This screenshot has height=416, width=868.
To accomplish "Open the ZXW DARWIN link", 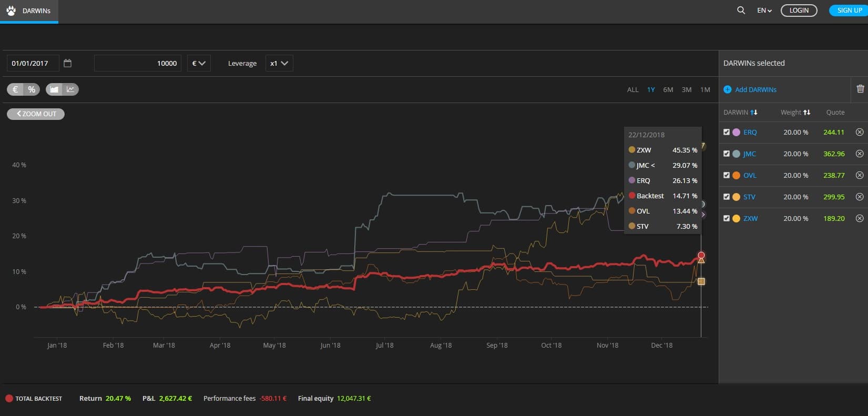I will (x=750, y=218).
